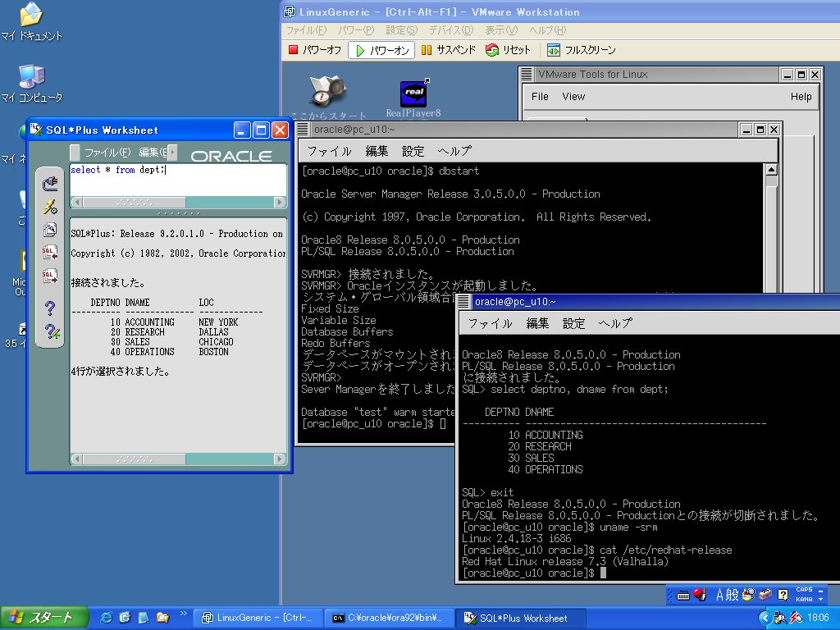Open Help question mark icon in Worksheet

pos(50,308)
